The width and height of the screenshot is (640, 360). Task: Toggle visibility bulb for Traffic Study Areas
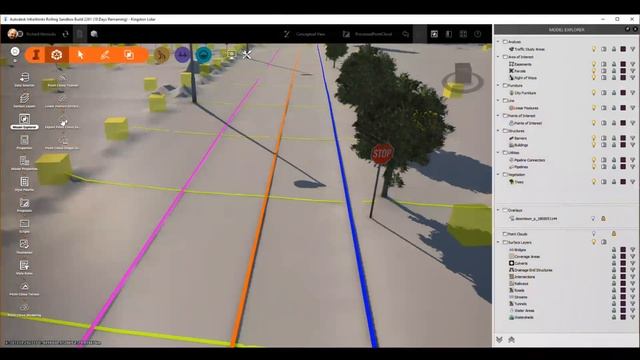(x=594, y=49)
